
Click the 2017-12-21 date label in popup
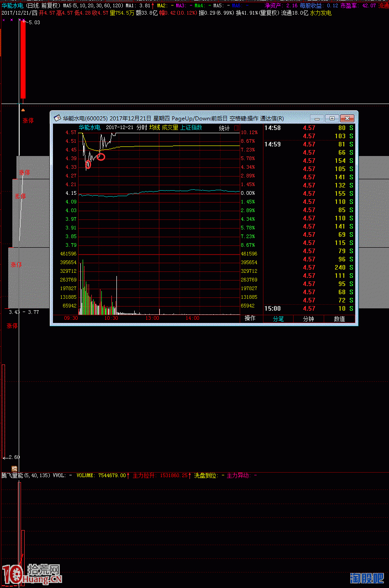click(x=120, y=128)
